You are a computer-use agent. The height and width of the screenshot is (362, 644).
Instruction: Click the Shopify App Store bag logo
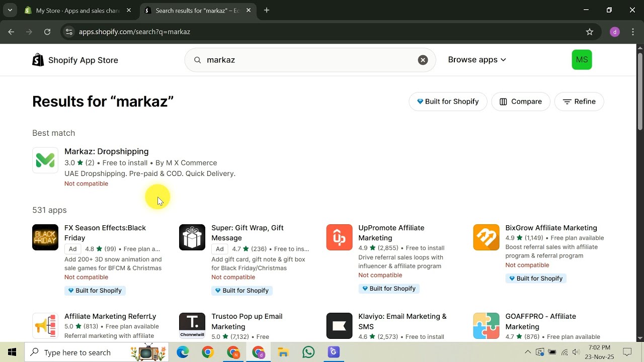coord(38,60)
